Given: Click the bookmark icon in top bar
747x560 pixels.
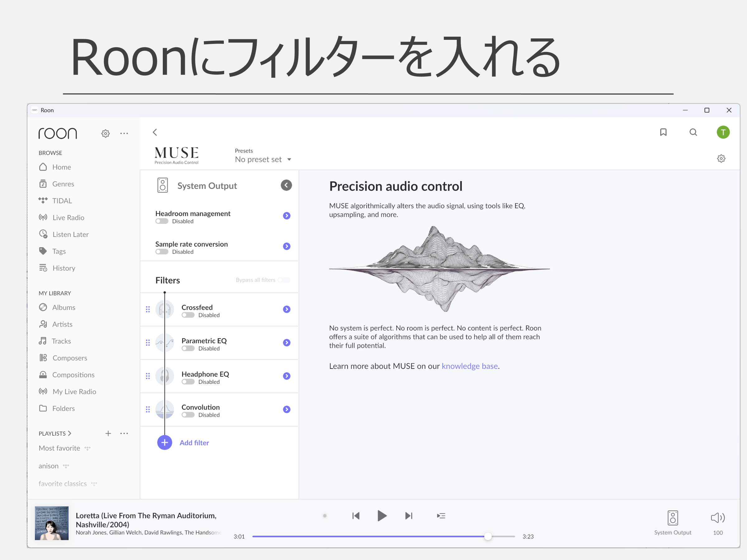Looking at the screenshot, I should (663, 132).
